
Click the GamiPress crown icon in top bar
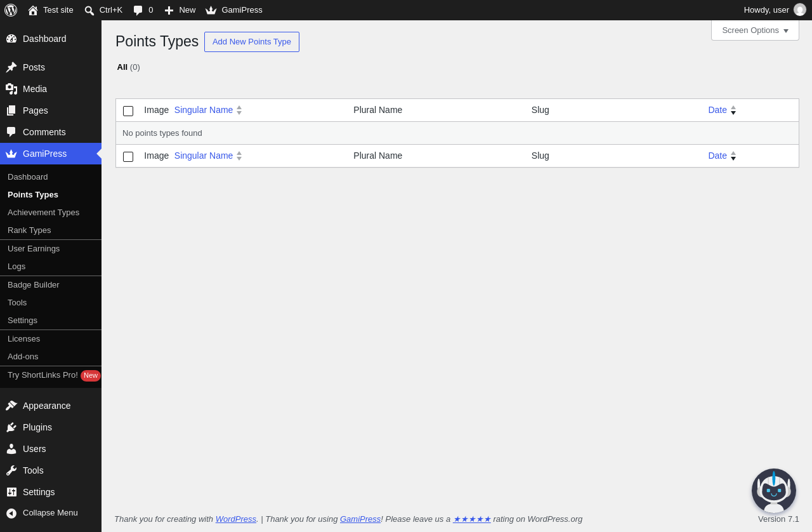click(x=211, y=10)
